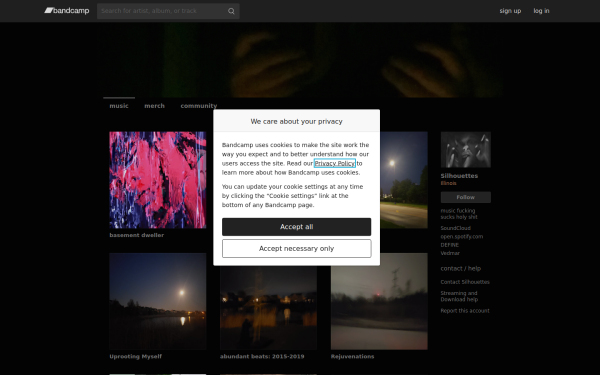This screenshot has width=600, height=375.
Task: Open the Privacy Policy link in the dialog
Action: [335, 163]
